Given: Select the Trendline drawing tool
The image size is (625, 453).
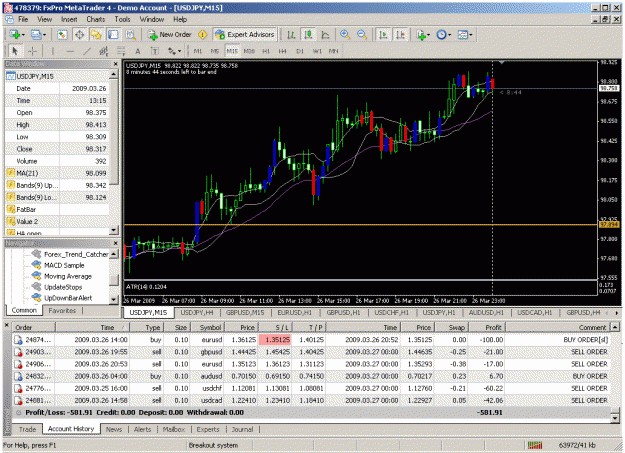Looking at the screenshot, I should (87, 51).
